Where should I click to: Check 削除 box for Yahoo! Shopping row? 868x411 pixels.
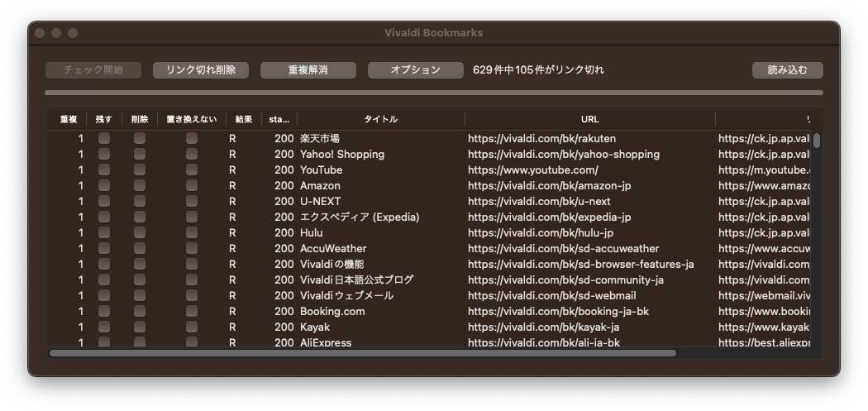tap(140, 154)
